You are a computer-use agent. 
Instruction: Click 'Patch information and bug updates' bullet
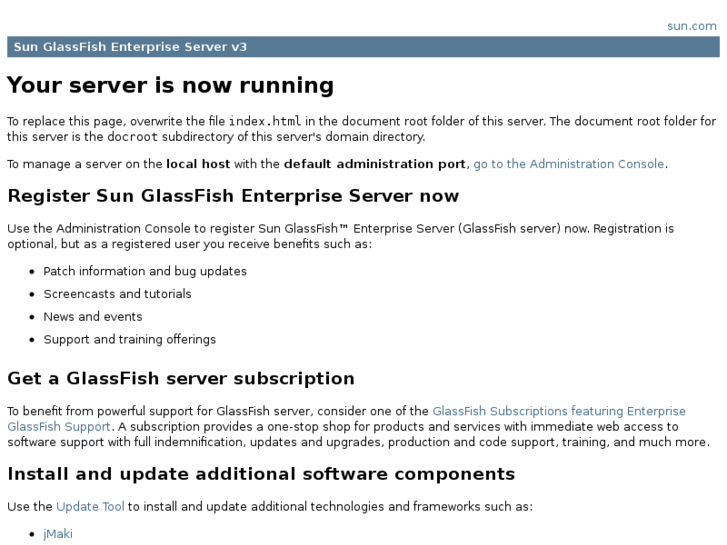coord(145,271)
